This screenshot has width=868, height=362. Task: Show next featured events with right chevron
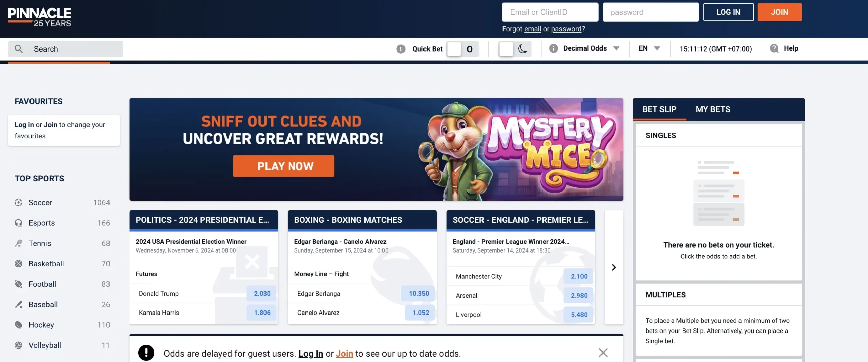pos(614,267)
